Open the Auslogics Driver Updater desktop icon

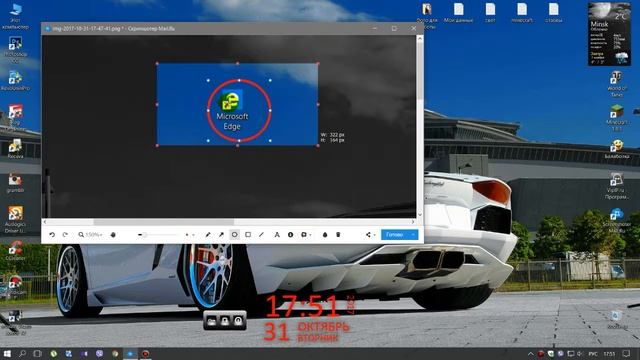click(x=15, y=219)
